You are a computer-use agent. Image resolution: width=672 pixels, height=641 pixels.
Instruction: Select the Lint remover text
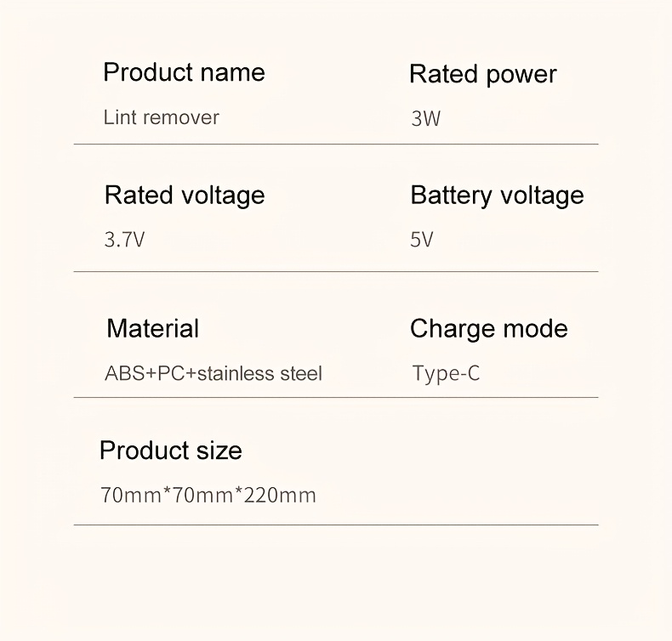pyautogui.click(x=161, y=117)
